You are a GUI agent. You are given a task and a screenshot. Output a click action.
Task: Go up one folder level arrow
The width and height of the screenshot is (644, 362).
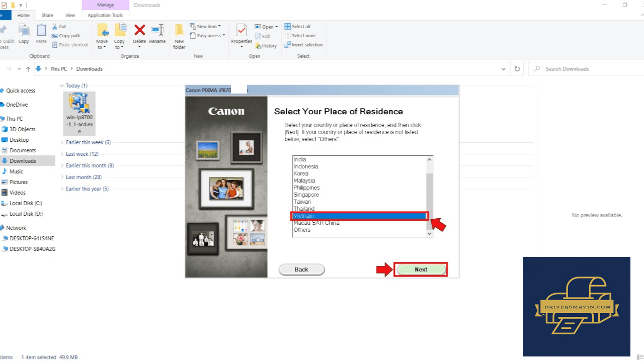[x=28, y=69]
